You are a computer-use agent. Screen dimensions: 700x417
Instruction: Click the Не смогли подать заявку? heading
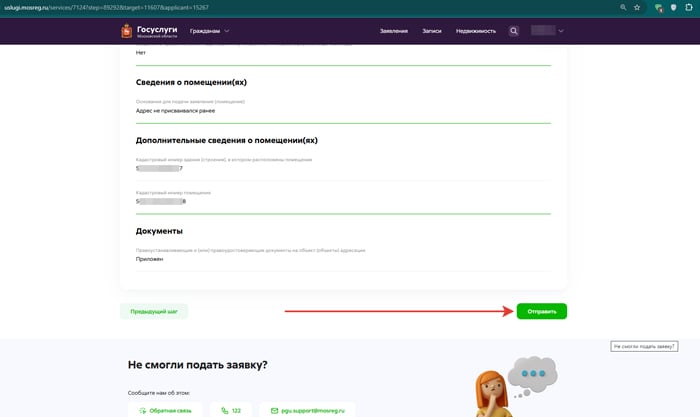tap(198, 365)
